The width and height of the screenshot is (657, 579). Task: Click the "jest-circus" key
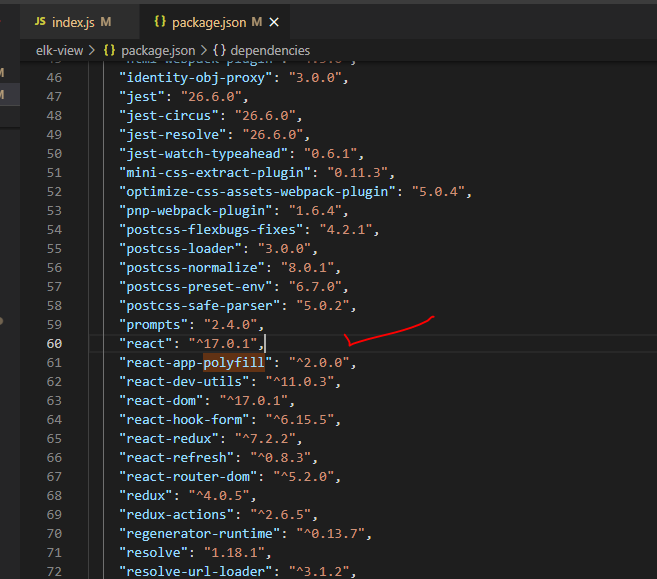(170, 116)
